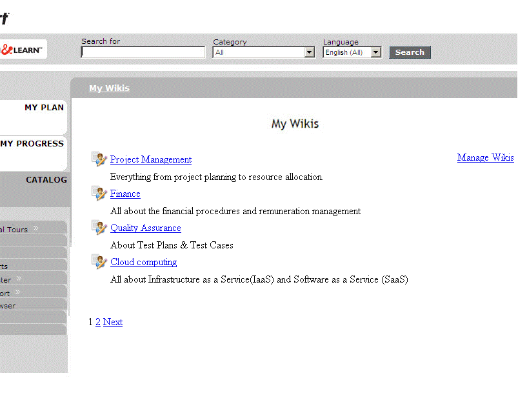Click the &LEARN logo

[x=23, y=50]
